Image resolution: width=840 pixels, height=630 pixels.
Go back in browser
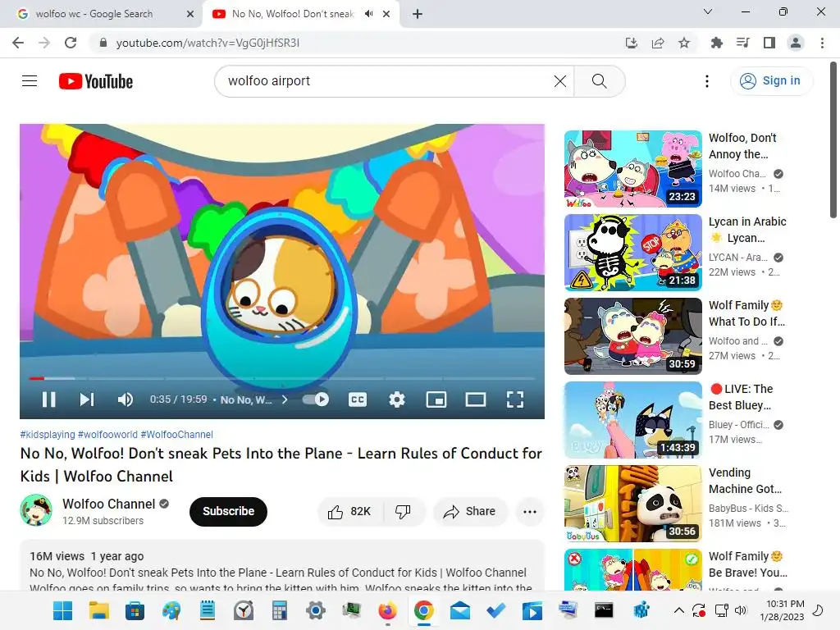click(18, 43)
